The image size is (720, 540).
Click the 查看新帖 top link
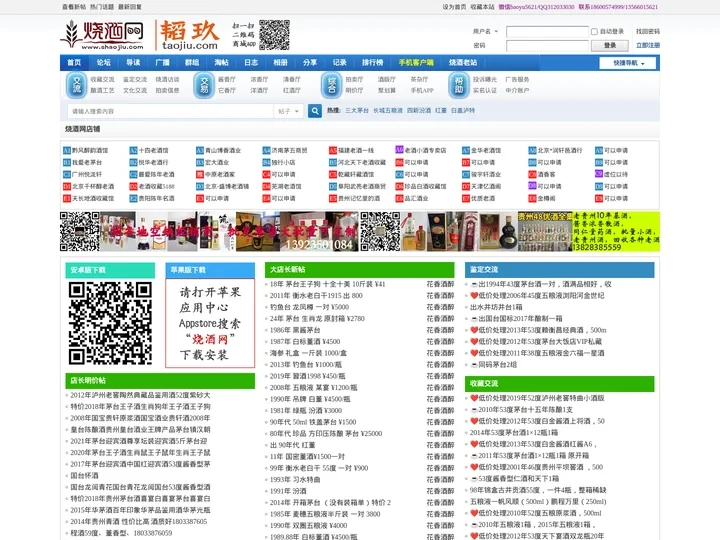(x=74, y=7)
